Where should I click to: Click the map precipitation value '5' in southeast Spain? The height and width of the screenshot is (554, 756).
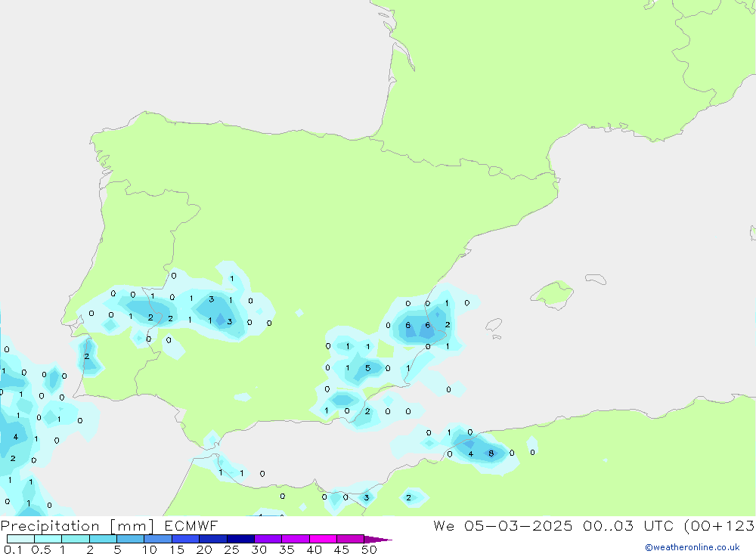click(x=367, y=368)
